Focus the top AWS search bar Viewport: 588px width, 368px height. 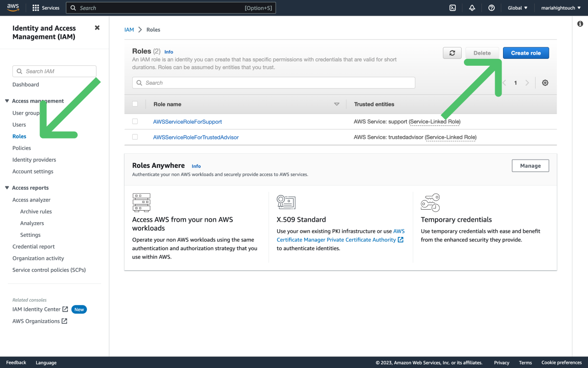click(x=171, y=8)
